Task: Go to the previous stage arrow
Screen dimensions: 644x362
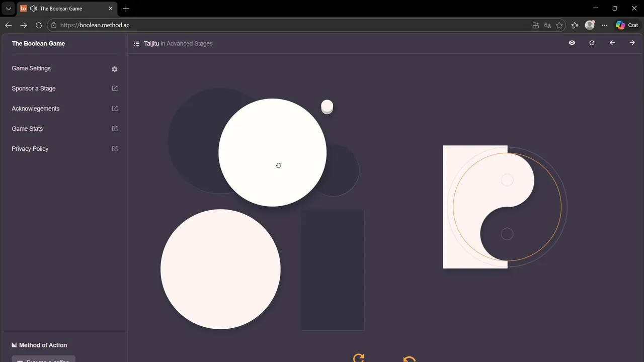Action: (x=612, y=43)
